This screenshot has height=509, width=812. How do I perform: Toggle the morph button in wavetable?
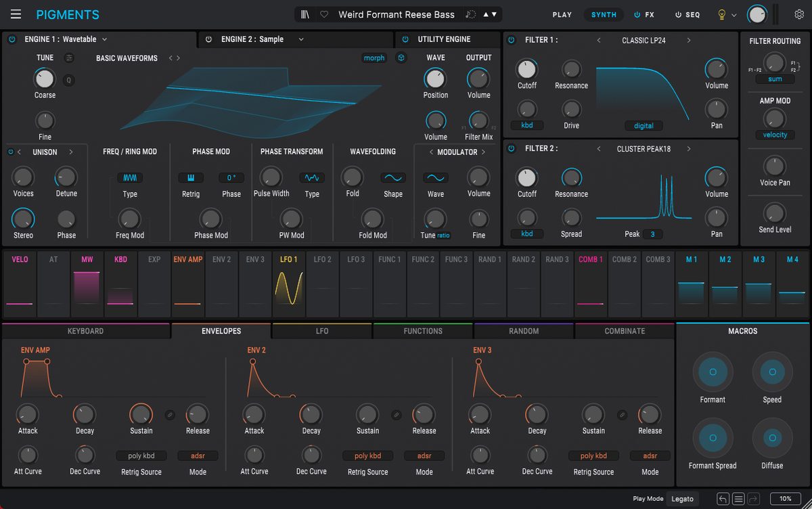pos(374,58)
